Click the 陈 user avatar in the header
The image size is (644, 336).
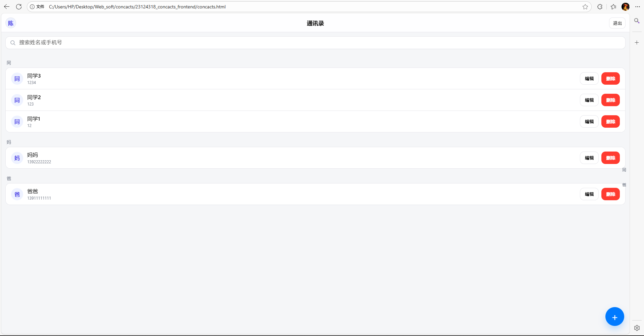pyautogui.click(x=10, y=23)
